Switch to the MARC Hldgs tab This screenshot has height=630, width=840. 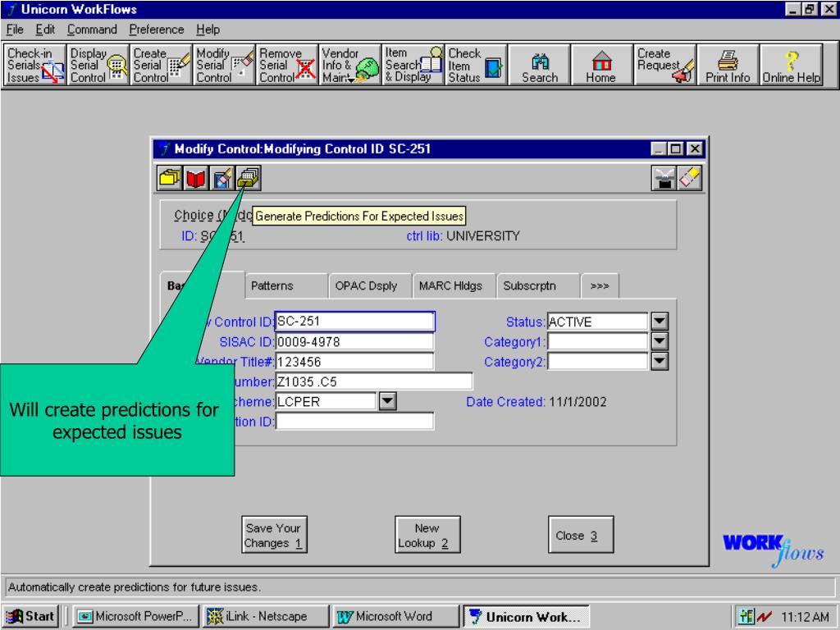[x=454, y=285]
